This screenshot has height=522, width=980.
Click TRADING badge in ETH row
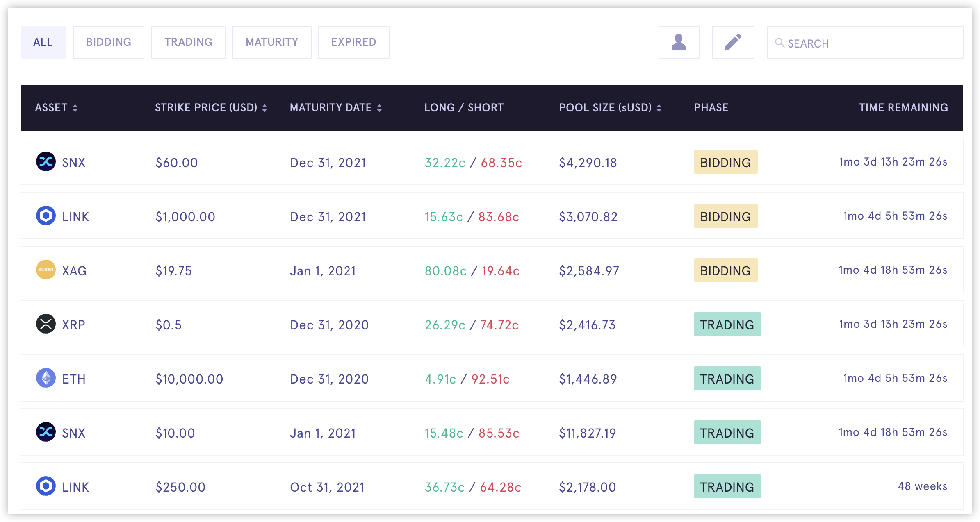(x=727, y=378)
